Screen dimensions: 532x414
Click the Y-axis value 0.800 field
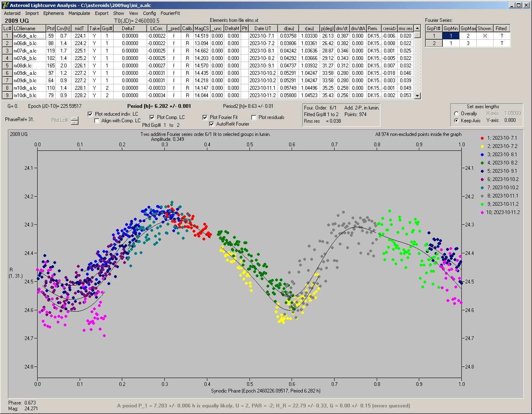pos(510,121)
